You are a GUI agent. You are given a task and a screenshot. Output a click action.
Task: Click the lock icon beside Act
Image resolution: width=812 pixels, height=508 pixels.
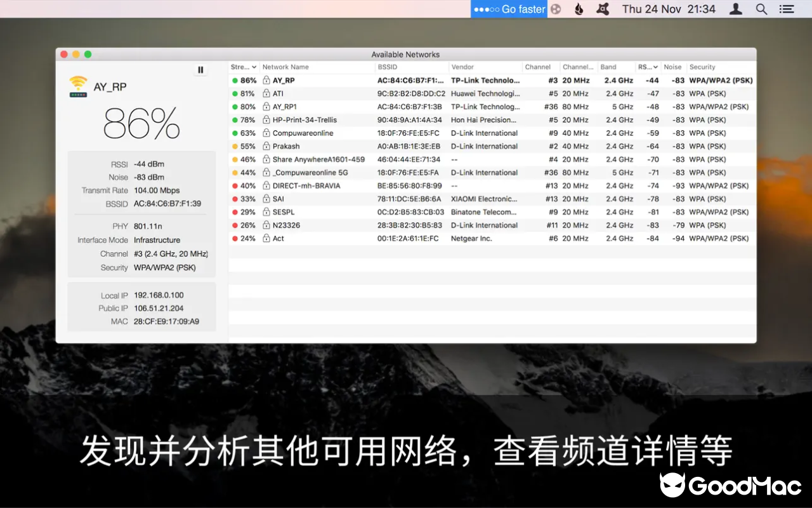(266, 239)
